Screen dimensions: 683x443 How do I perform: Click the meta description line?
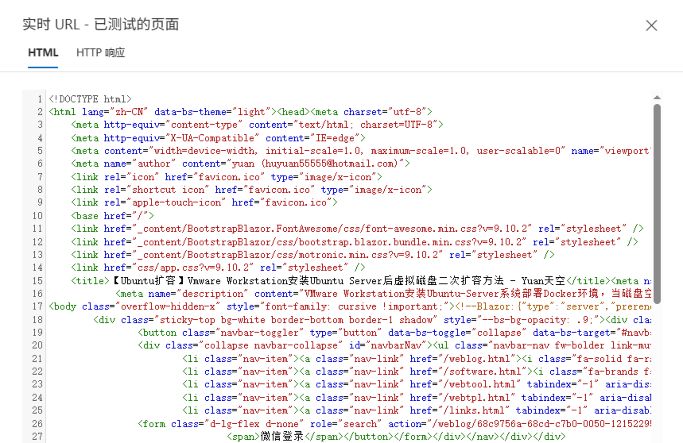coord(383,294)
